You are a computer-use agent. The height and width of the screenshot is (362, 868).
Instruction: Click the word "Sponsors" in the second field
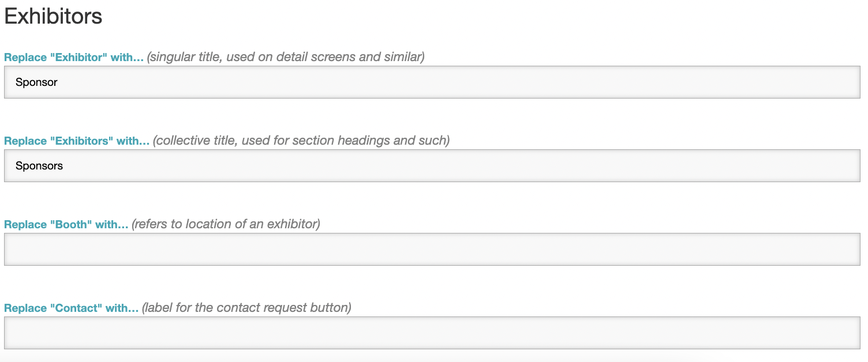pos(39,166)
